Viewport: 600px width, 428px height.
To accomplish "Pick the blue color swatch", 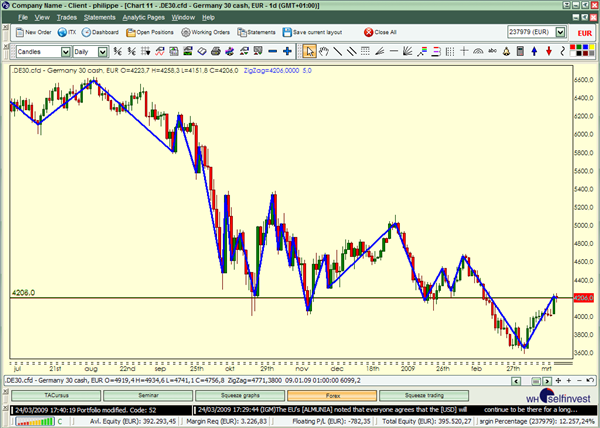I will [x=585, y=48].
